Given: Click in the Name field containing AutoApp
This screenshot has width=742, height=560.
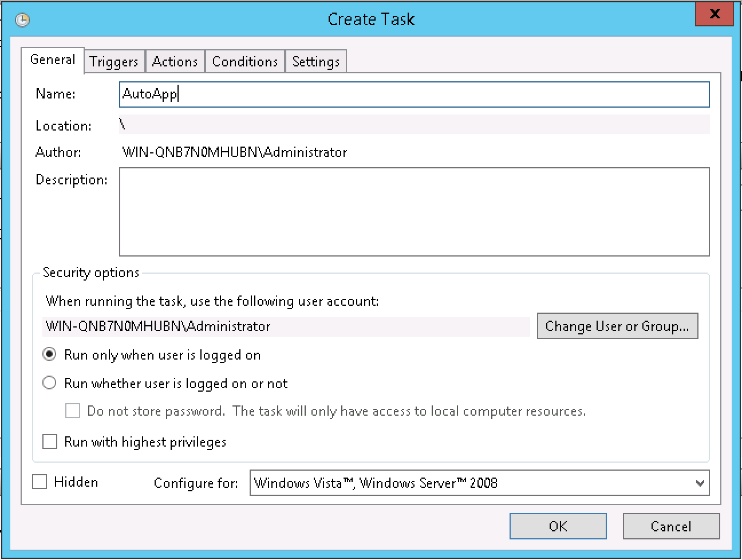Looking at the screenshot, I should click(x=414, y=94).
